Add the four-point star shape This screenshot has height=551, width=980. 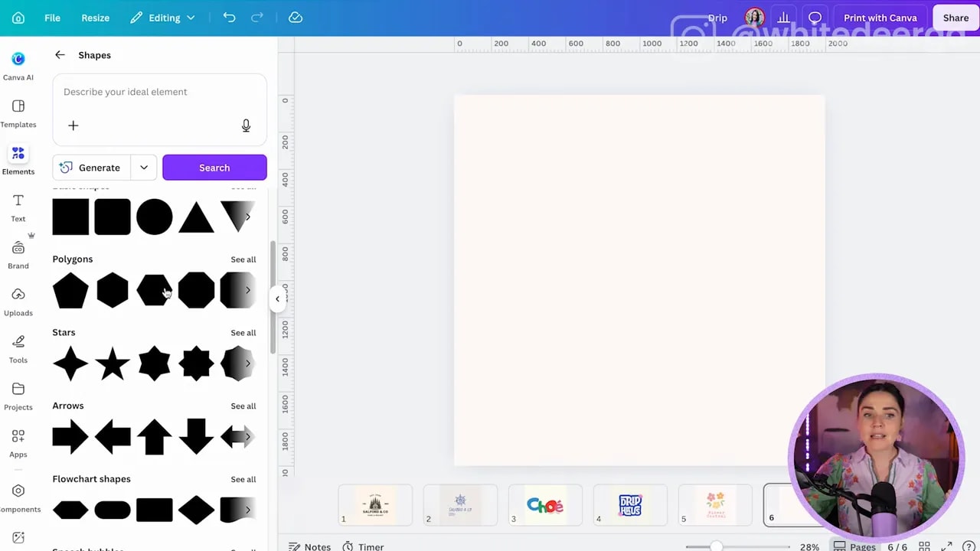[x=70, y=364]
